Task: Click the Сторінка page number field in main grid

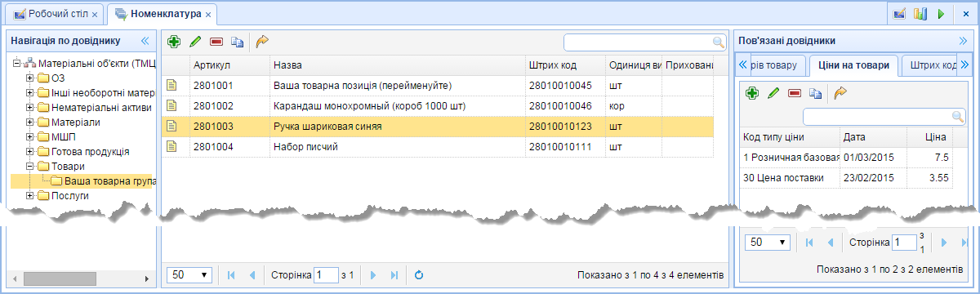Action: 326,275
